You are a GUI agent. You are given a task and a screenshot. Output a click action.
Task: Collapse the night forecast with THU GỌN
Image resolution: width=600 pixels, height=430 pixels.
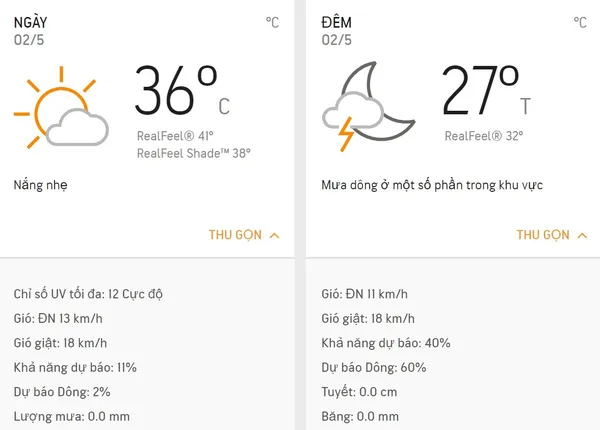click(552, 235)
